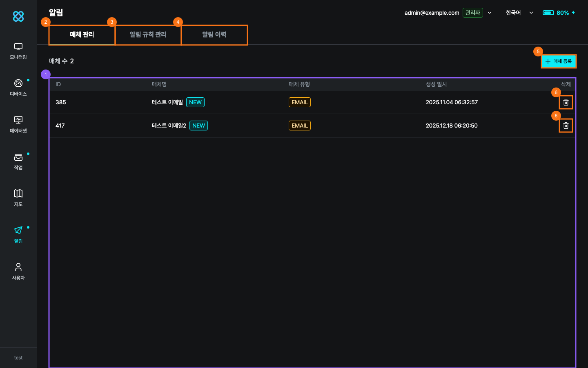Open the 한국어 language dropdown
This screenshot has width=588, height=368.
point(519,13)
